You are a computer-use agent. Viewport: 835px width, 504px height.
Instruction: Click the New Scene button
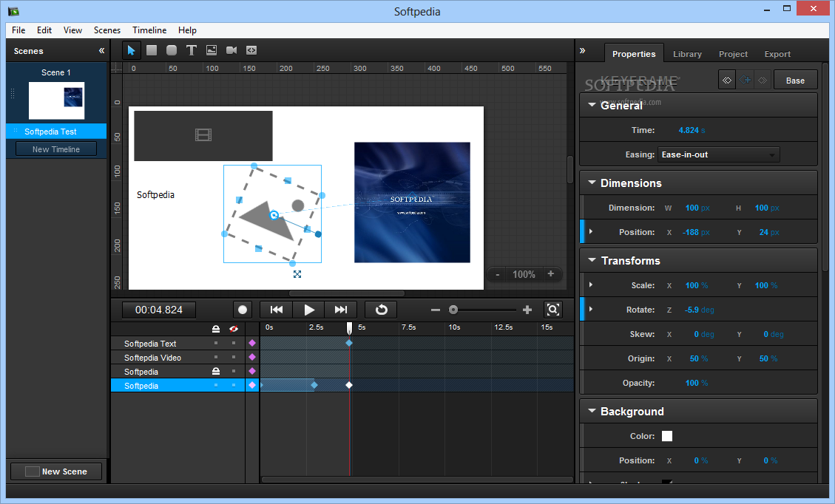[56, 471]
